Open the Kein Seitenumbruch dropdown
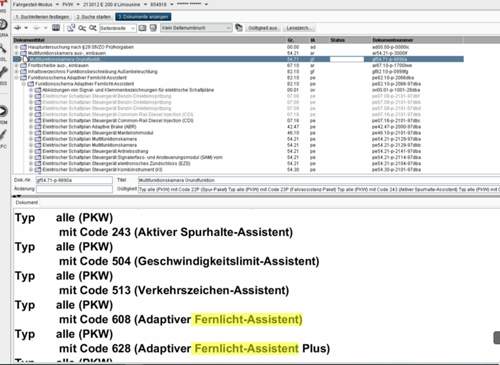This screenshot has width=500, height=365. pyautogui.click(x=228, y=28)
